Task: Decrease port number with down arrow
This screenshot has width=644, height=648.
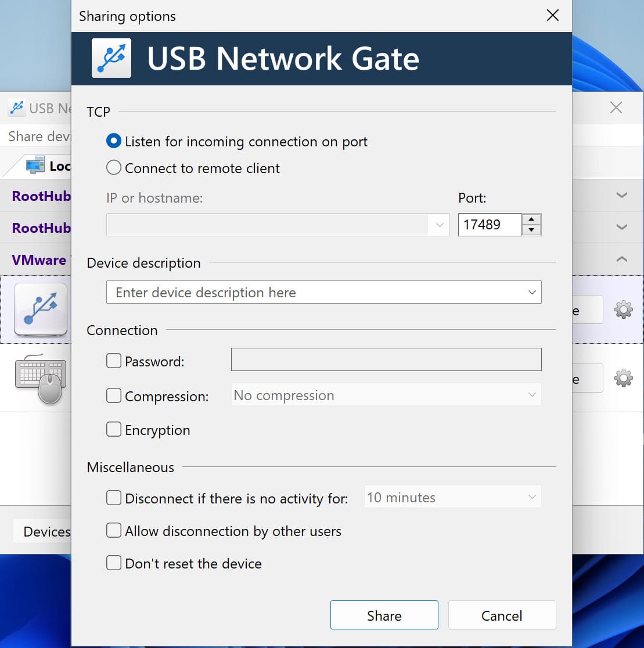Action: tap(531, 230)
